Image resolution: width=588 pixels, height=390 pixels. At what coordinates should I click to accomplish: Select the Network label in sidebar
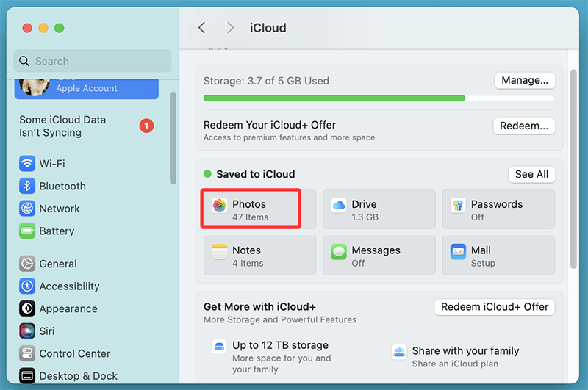(60, 209)
